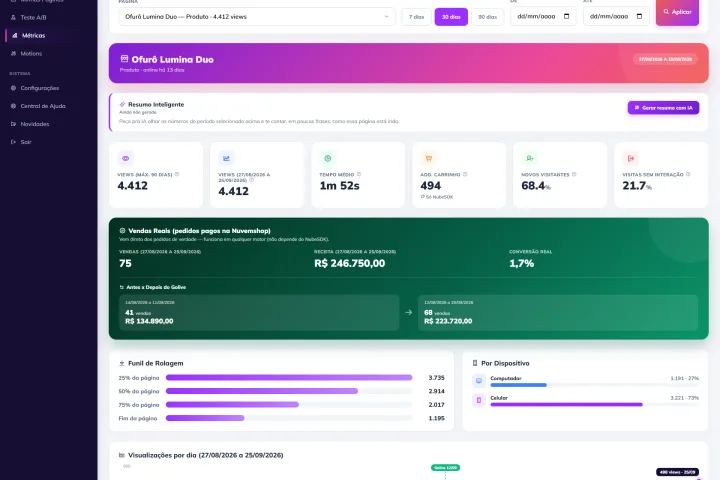Click the cart icon on Add. Carrinho card
This screenshot has height=480, width=720.
tap(428, 158)
